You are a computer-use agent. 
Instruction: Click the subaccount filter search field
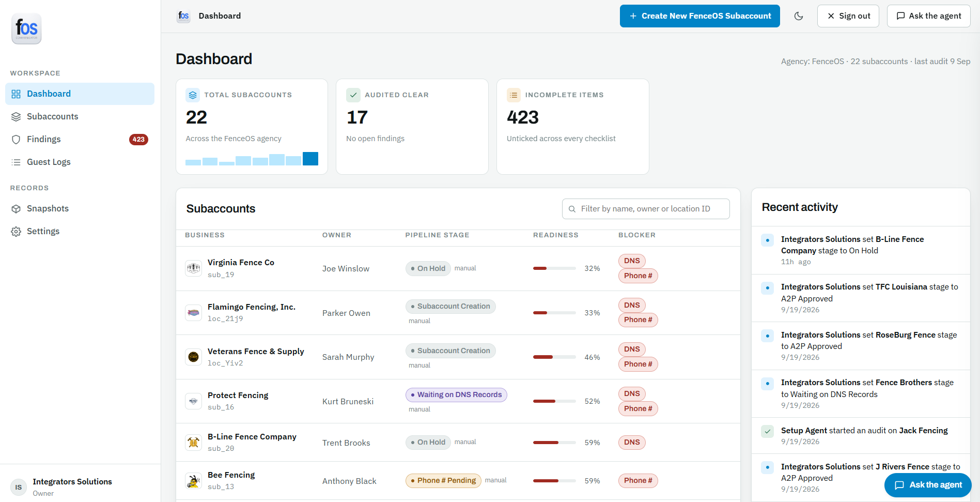click(646, 209)
